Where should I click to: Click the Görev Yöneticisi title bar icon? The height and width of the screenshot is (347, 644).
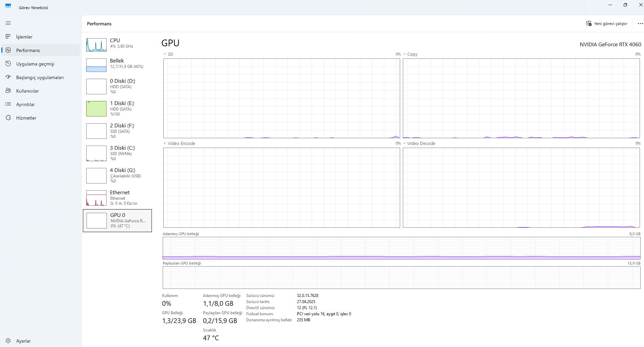pyautogui.click(x=8, y=6)
